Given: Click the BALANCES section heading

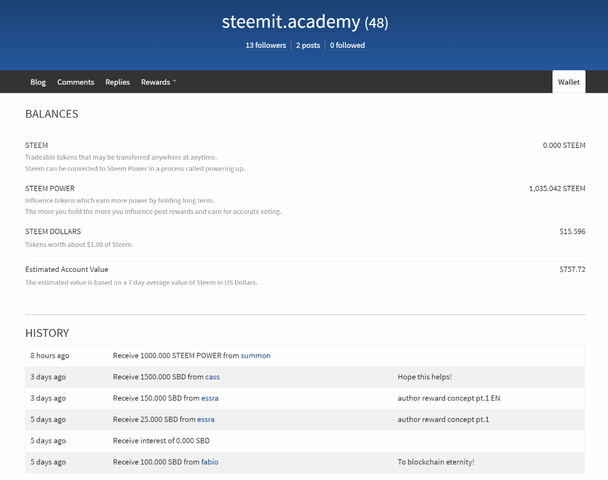Looking at the screenshot, I should (x=52, y=114).
